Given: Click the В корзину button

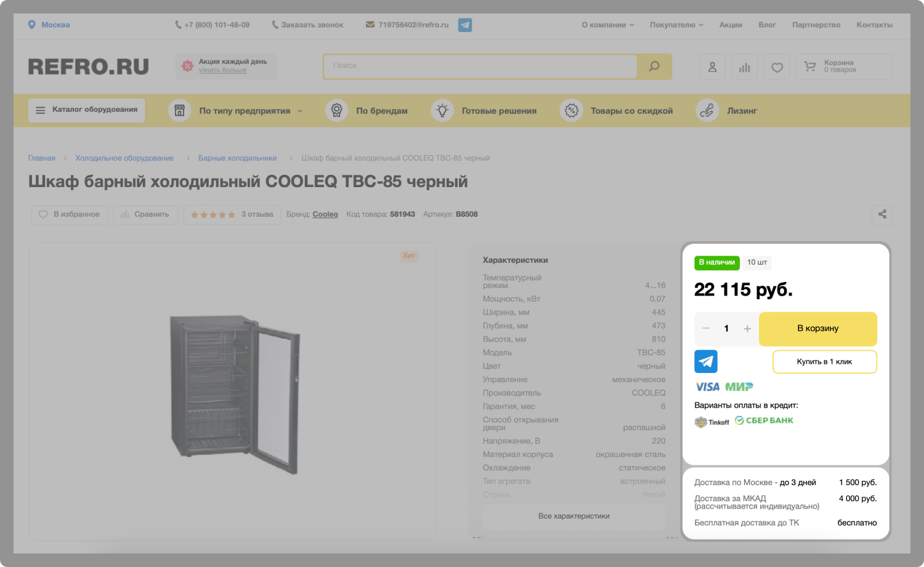Looking at the screenshot, I should tap(817, 329).
